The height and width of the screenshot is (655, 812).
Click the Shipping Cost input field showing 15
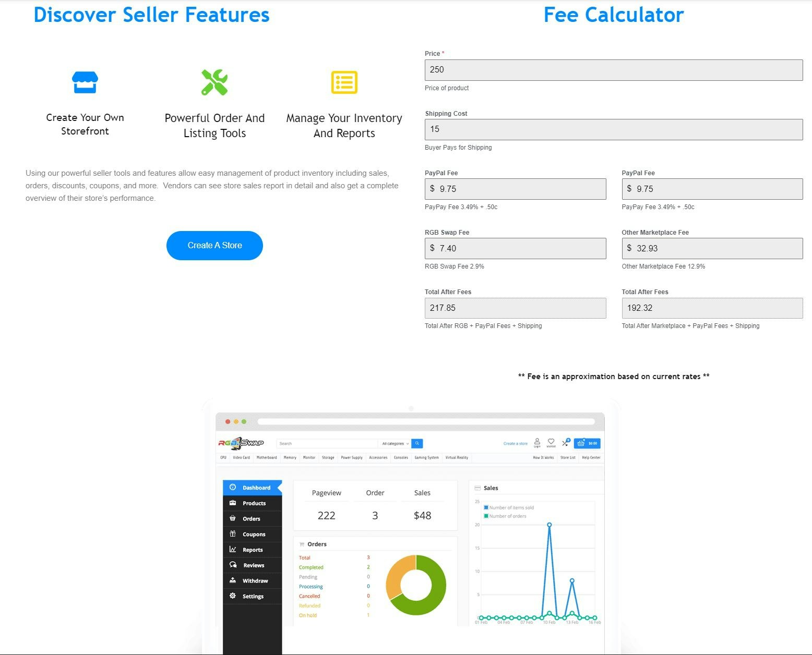(614, 129)
